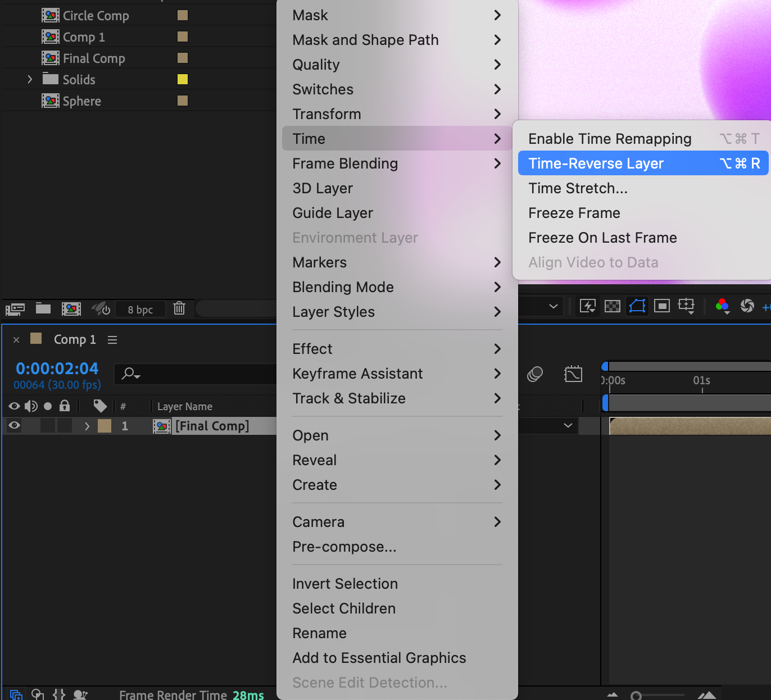Open grid and guide options dropdown
The image size is (771, 700).
point(687,306)
